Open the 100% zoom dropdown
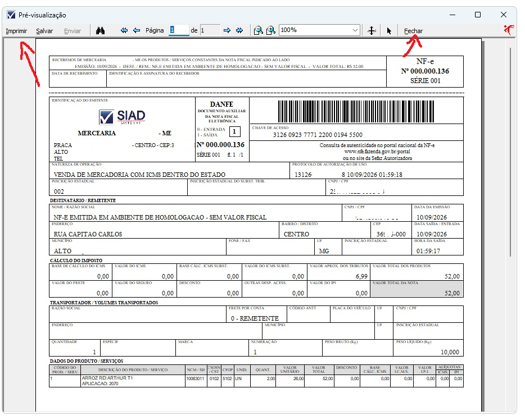Image resolution: width=525 pixels, height=420 pixels. [x=355, y=30]
